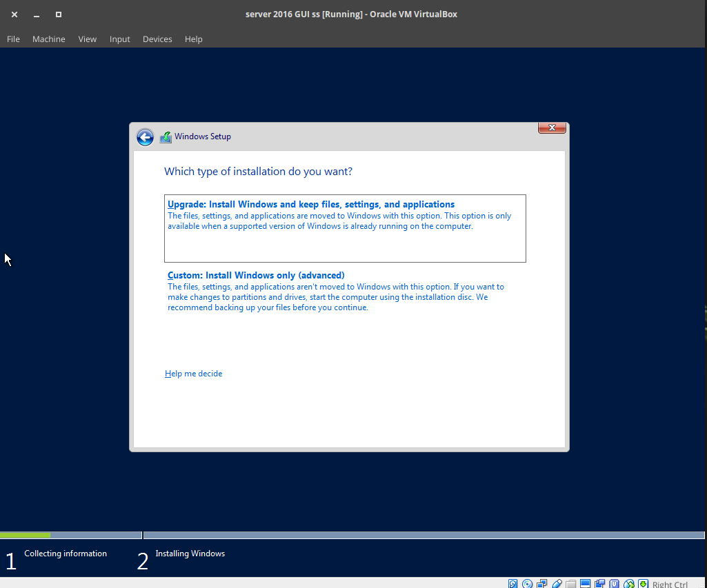Choose Upgrade: Install Windows and keep files
Image resolution: width=707 pixels, height=588 pixels.
[345, 228]
